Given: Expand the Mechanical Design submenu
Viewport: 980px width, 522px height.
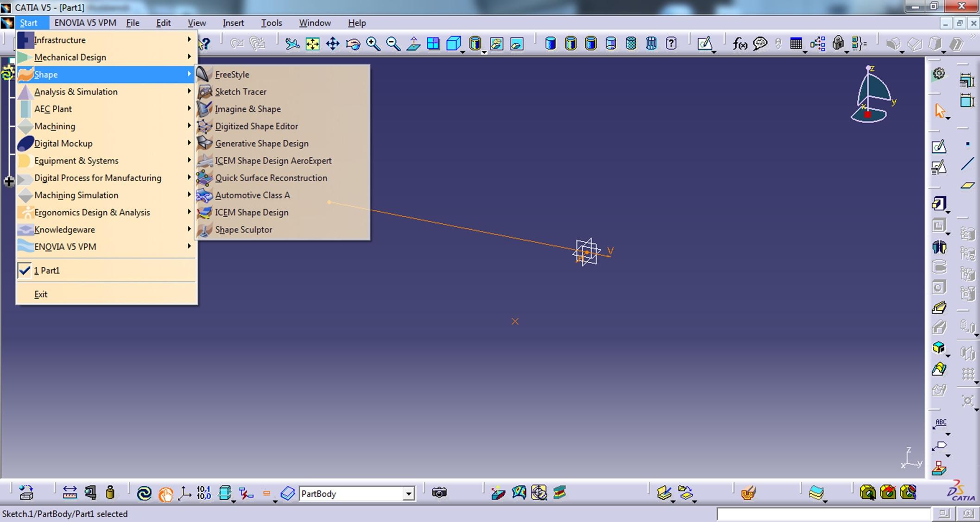Looking at the screenshot, I should point(106,57).
